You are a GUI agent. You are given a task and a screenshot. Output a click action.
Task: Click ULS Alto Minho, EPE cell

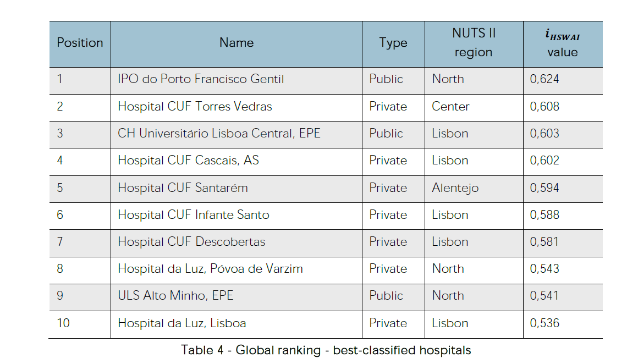coord(175,295)
